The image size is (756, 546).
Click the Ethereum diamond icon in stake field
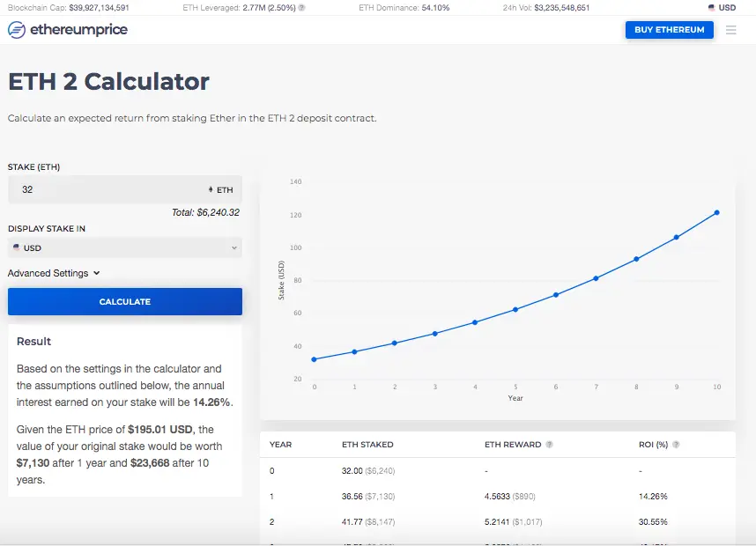point(211,190)
